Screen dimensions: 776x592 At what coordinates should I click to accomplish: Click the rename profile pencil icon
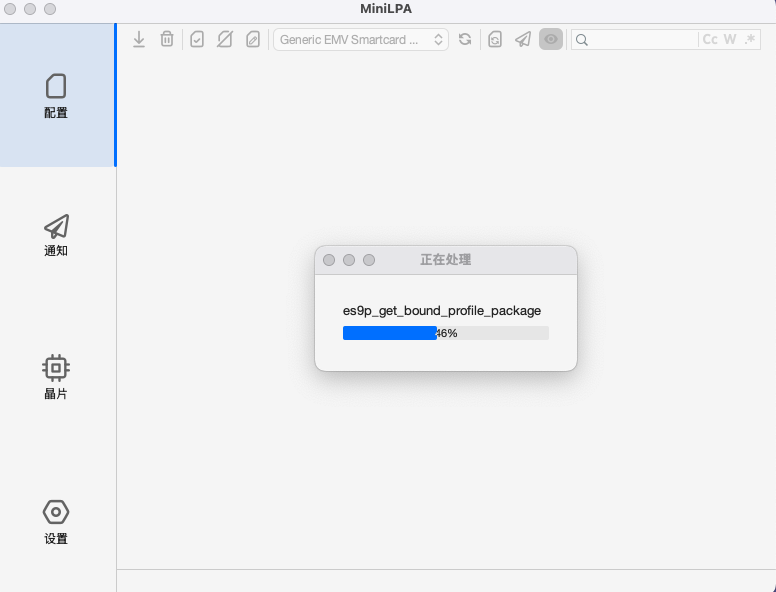[x=253, y=39]
